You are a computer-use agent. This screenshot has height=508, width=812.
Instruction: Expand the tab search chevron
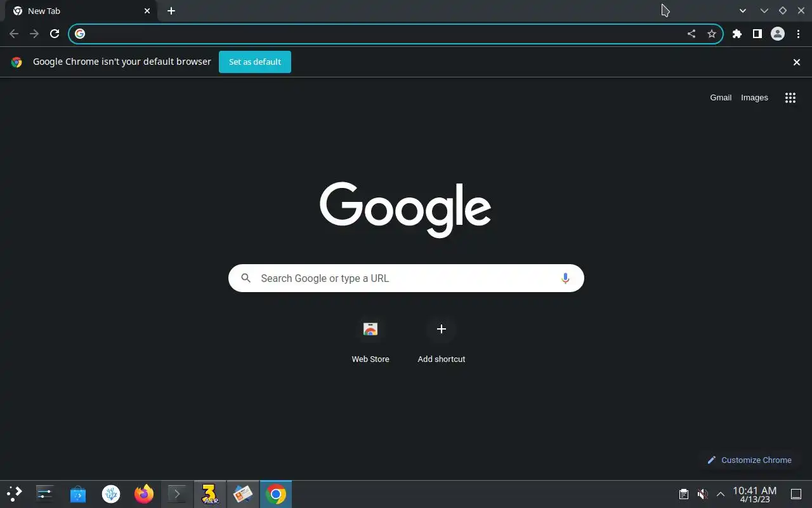pos(743,11)
